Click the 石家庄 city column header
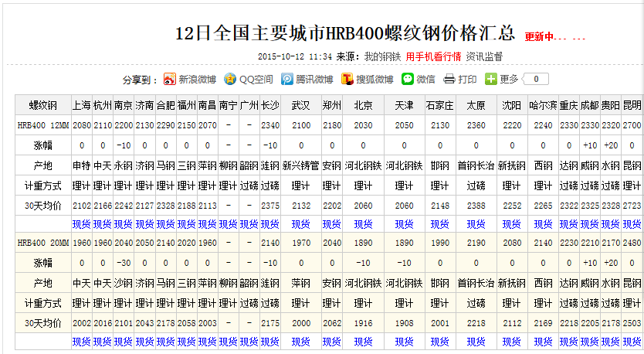 click(x=440, y=105)
